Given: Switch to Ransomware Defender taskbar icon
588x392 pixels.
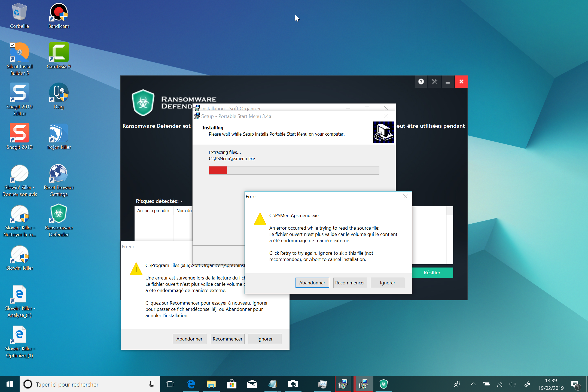Looking at the screenshot, I should 383,384.
